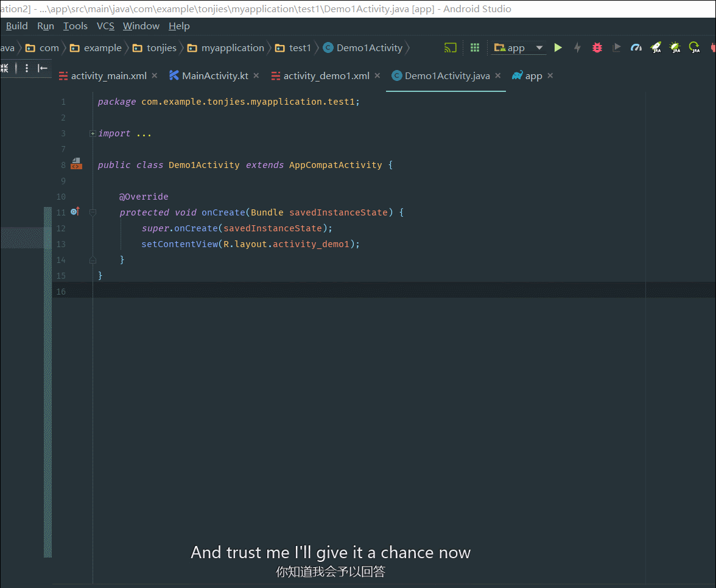
Task: Close the MainActivity.kt tab
Action: click(x=256, y=75)
